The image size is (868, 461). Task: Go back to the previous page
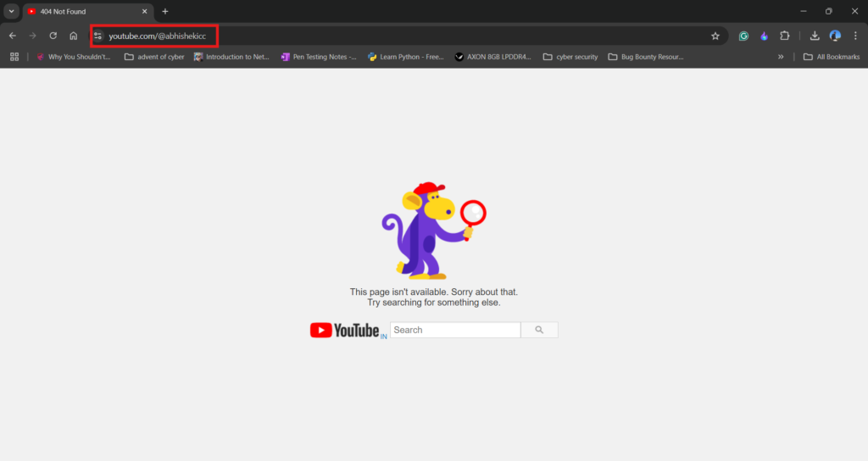pyautogui.click(x=12, y=36)
